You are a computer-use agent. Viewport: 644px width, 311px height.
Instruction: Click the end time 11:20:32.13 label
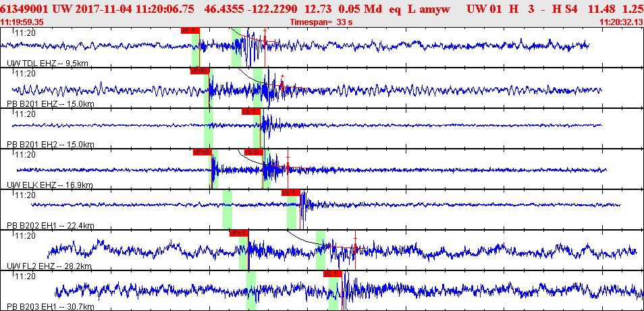(x=621, y=22)
